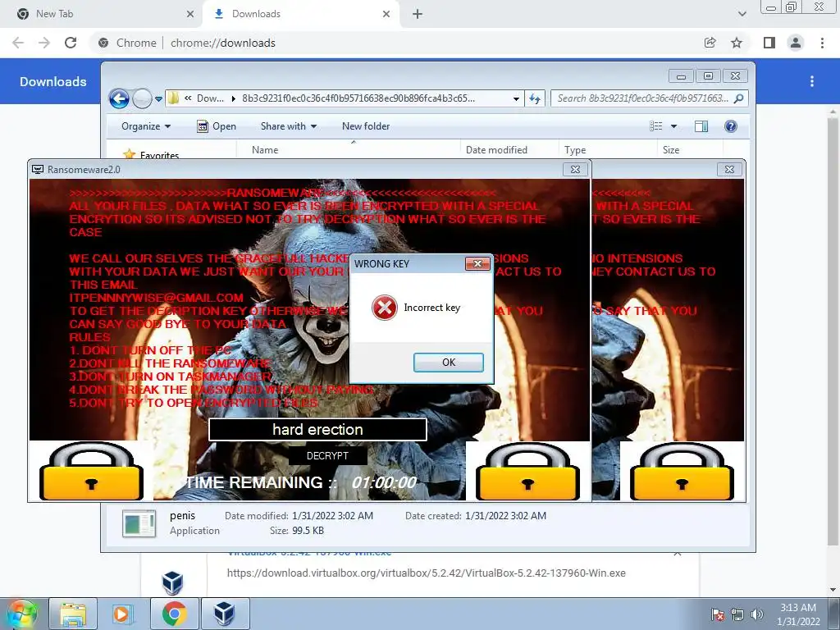
Task: Click the chrome://downloads address bar
Action: coord(396,43)
